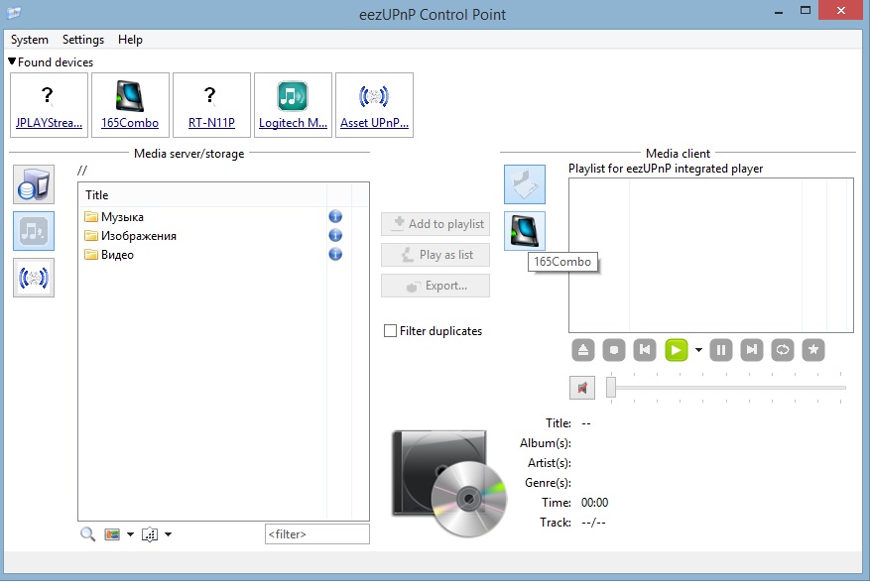
Task: Click the album cover art thumbnail
Action: click(x=448, y=483)
